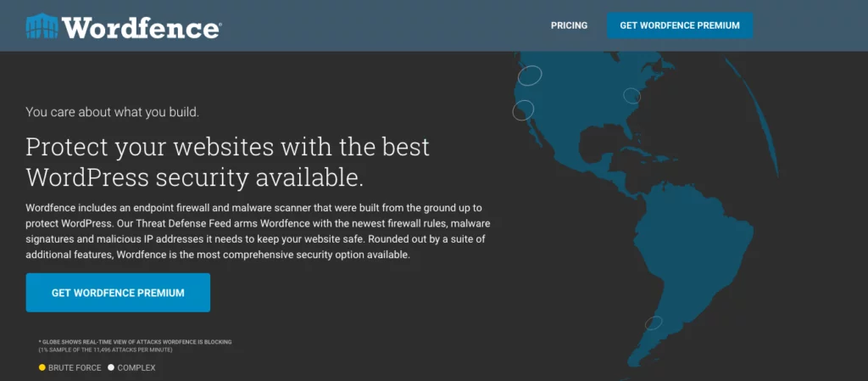
Task: Click the topmost attack circle on the globe
Action: click(530, 76)
